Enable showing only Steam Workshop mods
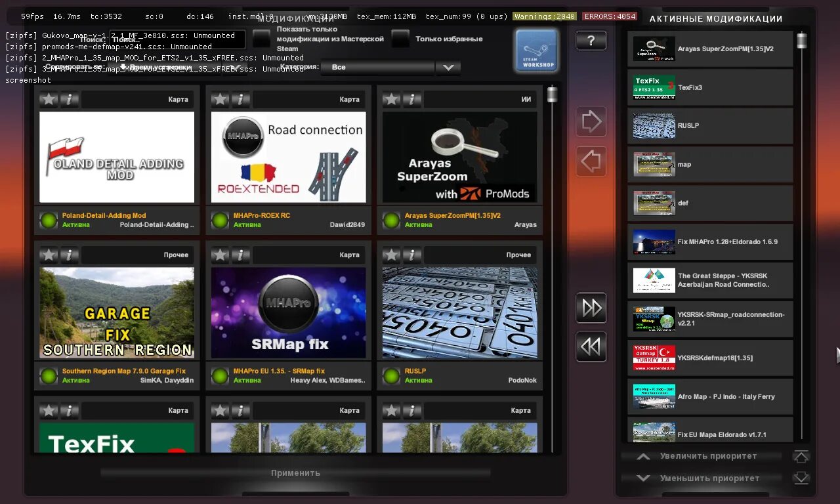Image resolution: width=840 pixels, height=504 pixels. 262,39
